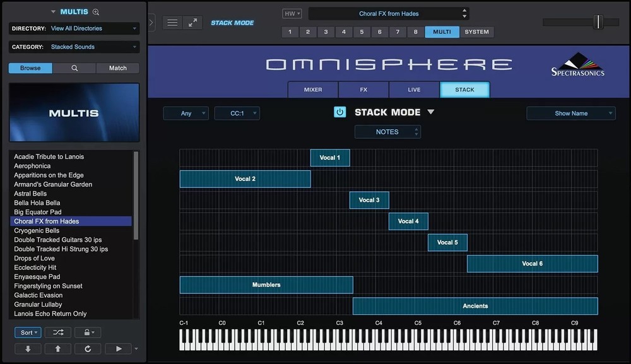The height and width of the screenshot is (364, 631).
Task: Open the Show Name dropdown
Action: (570, 114)
